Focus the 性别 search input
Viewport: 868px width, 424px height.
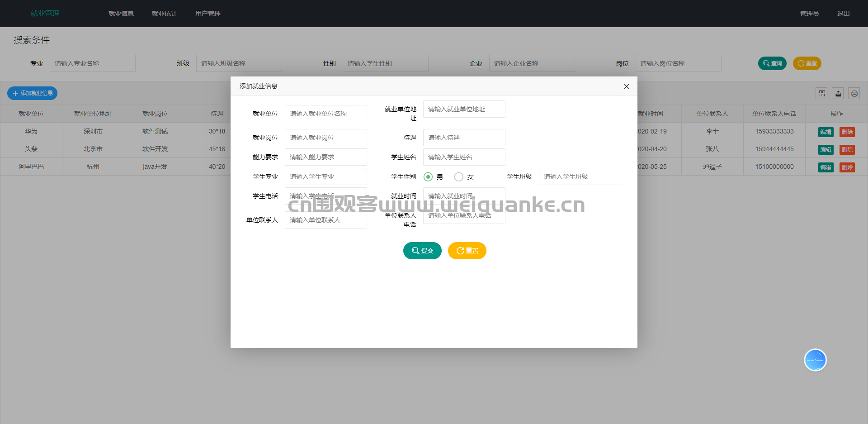(x=386, y=63)
